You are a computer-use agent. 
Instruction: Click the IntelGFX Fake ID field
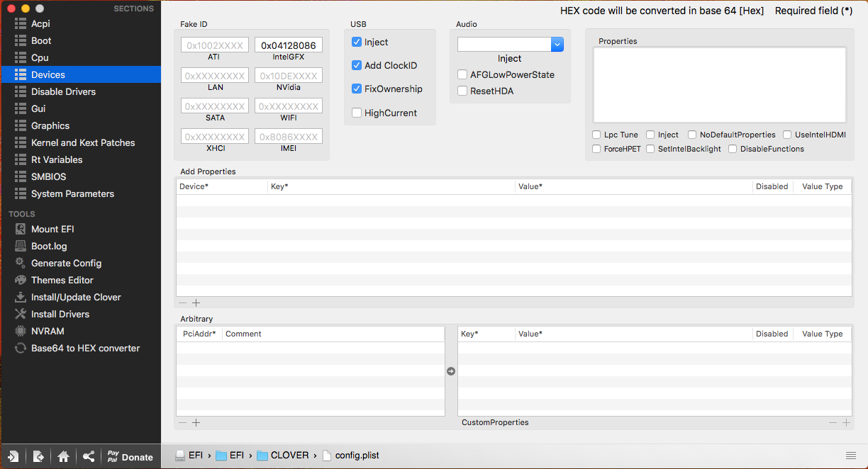tap(289, 45)
